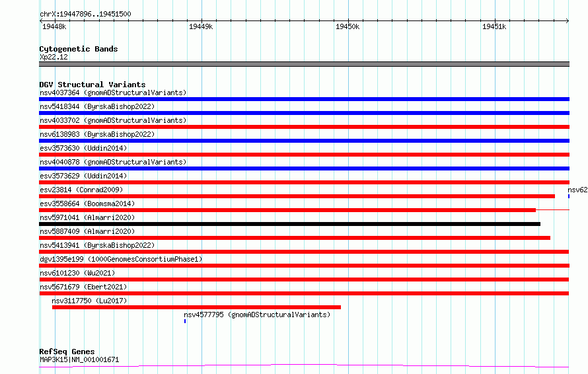Click the chrX:19447896..19451500 region label
This screenshot has height=374, width=588.
(x=85, y=14)
